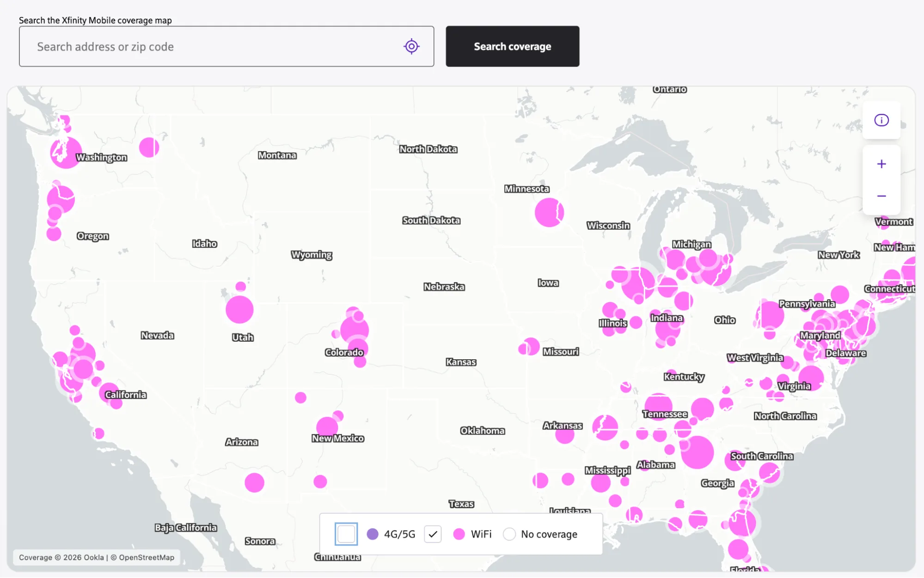
Task: Click the Georgia state label
Action: [x=717, y=484]
